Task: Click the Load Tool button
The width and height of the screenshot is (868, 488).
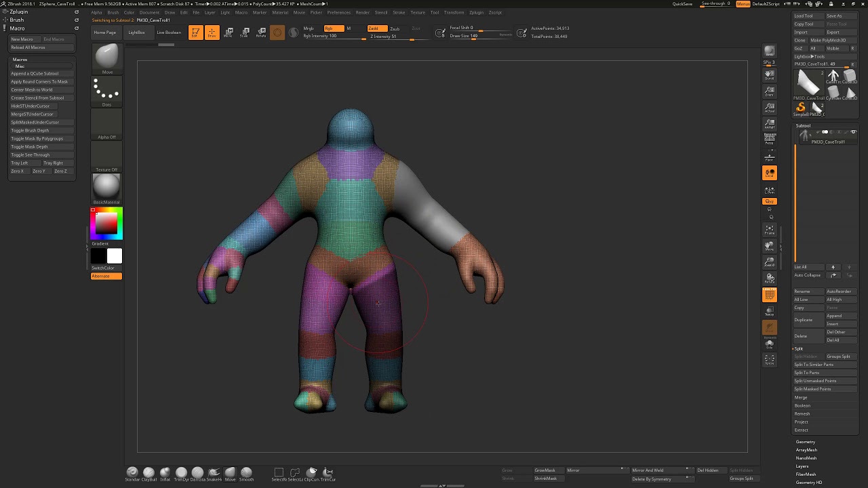Action: coord(808,16)
